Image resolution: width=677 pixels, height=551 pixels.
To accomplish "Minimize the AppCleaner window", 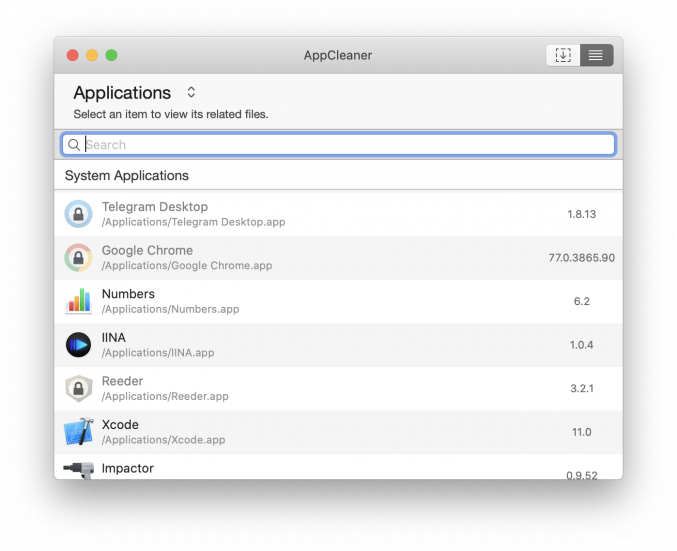I will pyautogui.click(x=92, y=55).
